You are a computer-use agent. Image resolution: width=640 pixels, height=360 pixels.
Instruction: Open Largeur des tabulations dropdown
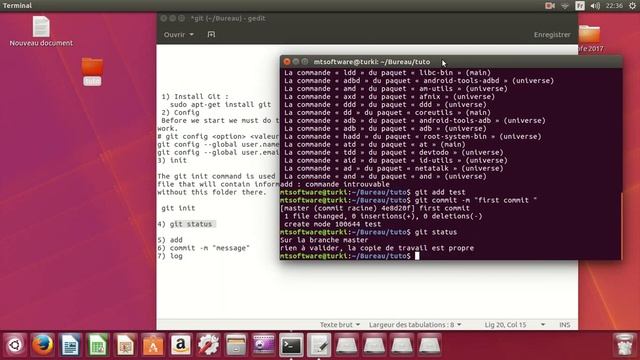pyautogui.click(x=415, y=325)
